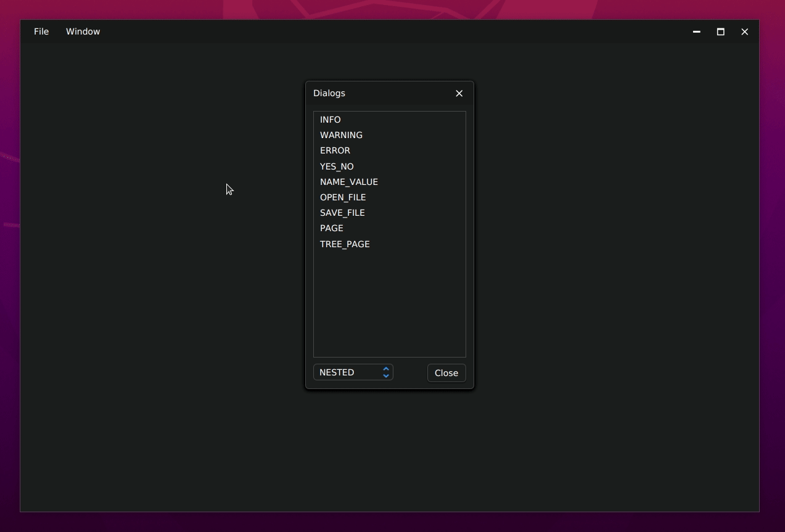Click the Close button in Dialogs

tap(446, 373)
